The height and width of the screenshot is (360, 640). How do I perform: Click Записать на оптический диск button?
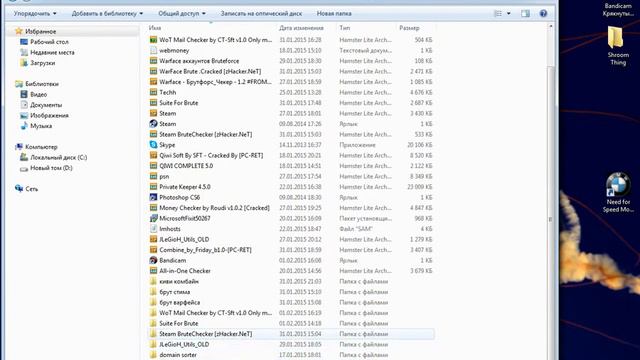[261, 13]
